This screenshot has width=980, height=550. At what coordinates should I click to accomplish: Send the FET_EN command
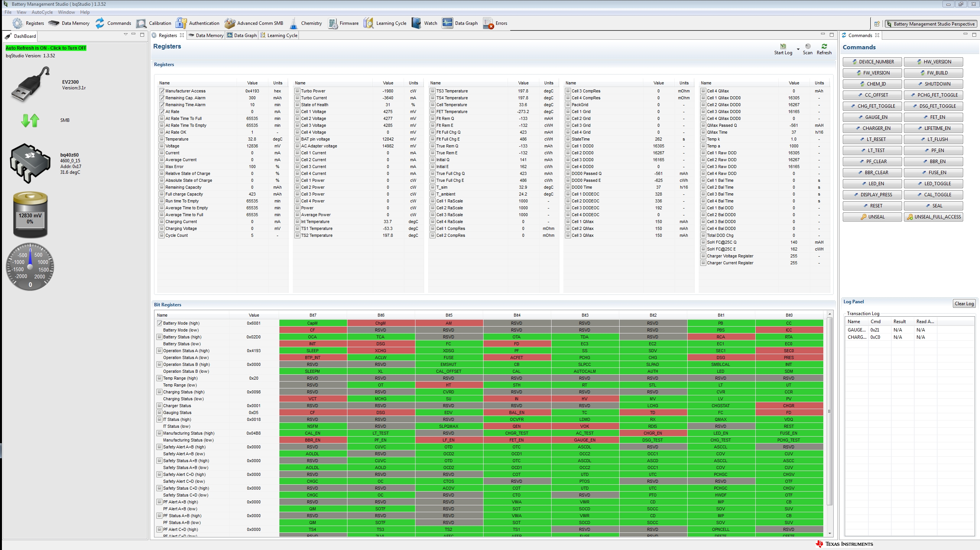pyautogui.click(x=933, y=117)
